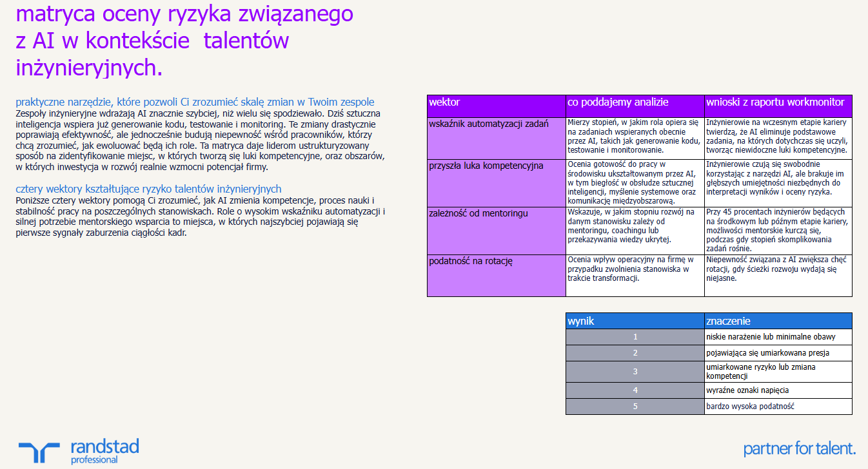
Task: Select score row 5 'bardzo wysoka podatność'
Action: click(634, 407)
